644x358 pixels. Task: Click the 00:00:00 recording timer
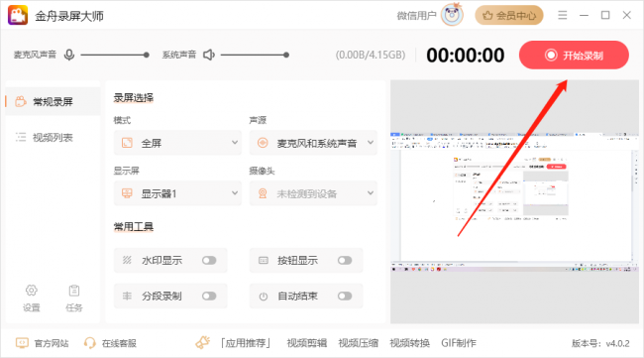[466, 56]
